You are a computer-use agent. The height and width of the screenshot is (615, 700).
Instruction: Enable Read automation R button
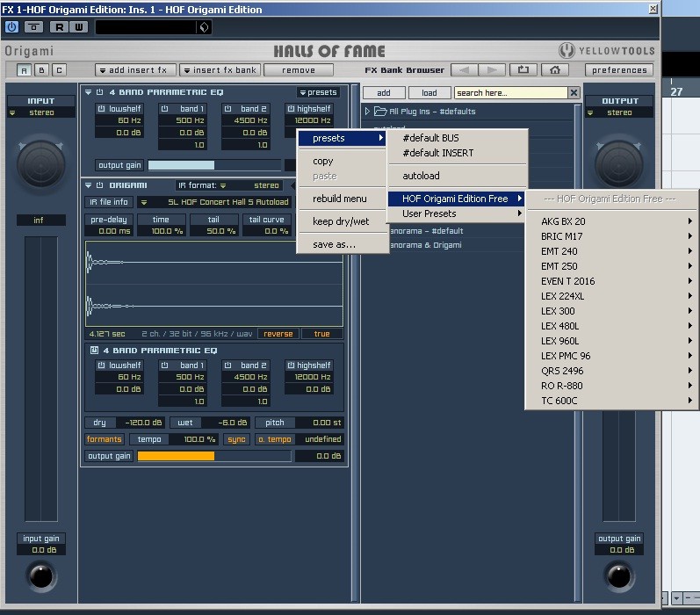[59, 27]
